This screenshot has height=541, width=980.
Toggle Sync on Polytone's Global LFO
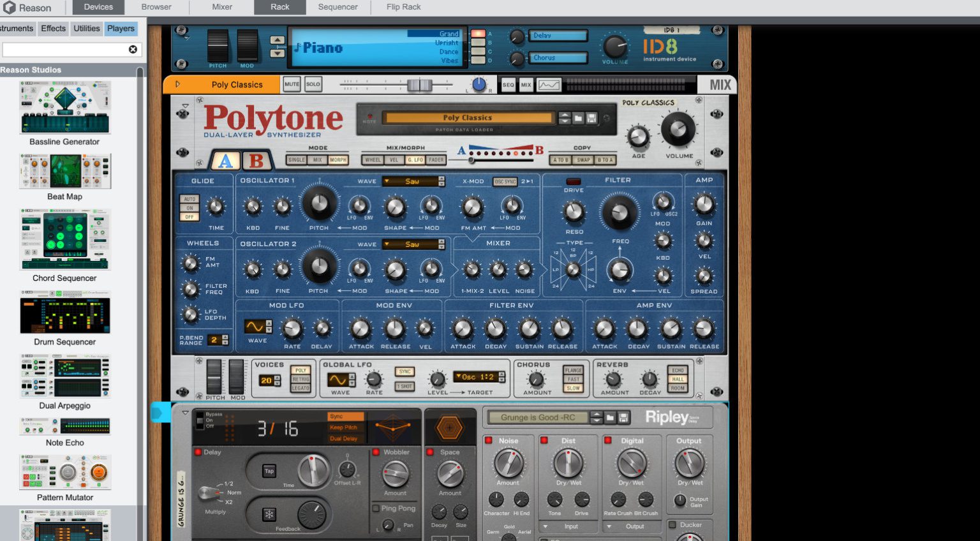(404, 370)
